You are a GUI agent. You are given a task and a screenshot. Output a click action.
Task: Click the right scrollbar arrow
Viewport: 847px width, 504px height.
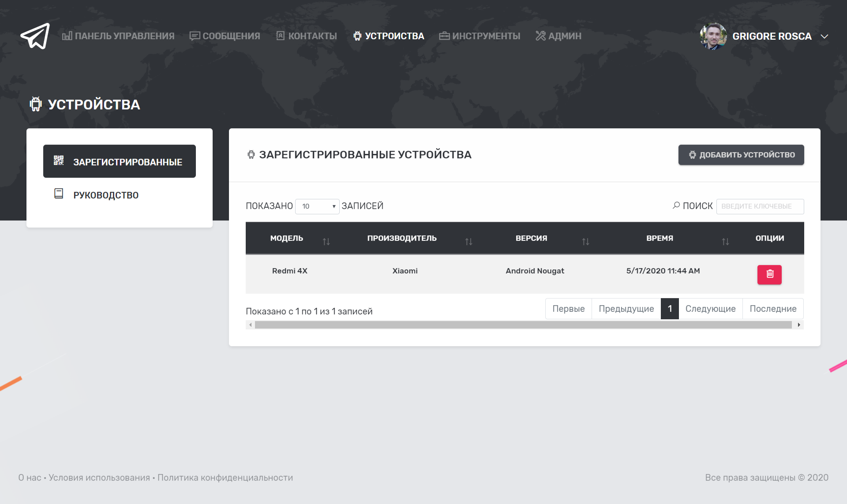(x=799, y=325)
